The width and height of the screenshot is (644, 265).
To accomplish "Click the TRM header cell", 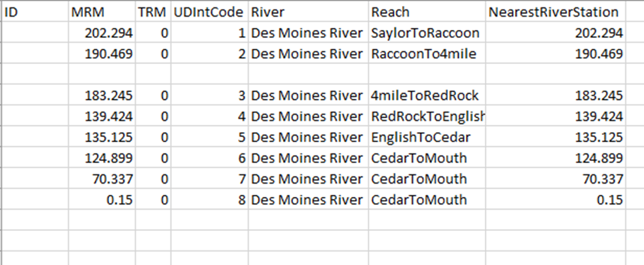I will [x=153, y=12].
